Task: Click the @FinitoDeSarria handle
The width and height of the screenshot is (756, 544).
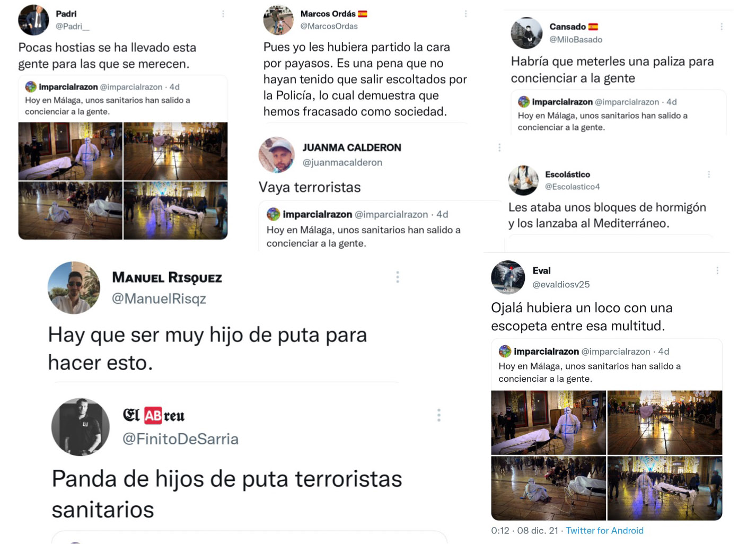Action: point(180,439)
